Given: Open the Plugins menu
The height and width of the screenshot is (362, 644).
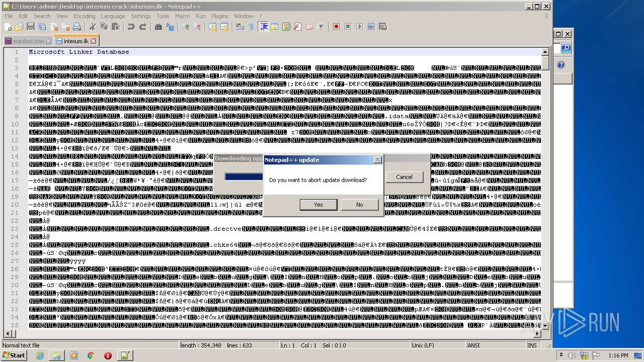Looking at the screenshot, I should pyautogui.click(x=220, y=16).
